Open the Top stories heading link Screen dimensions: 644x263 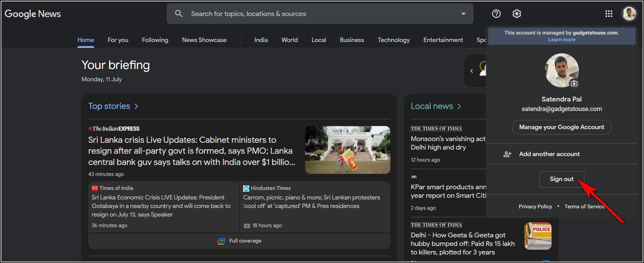click(x=109, y=106)
